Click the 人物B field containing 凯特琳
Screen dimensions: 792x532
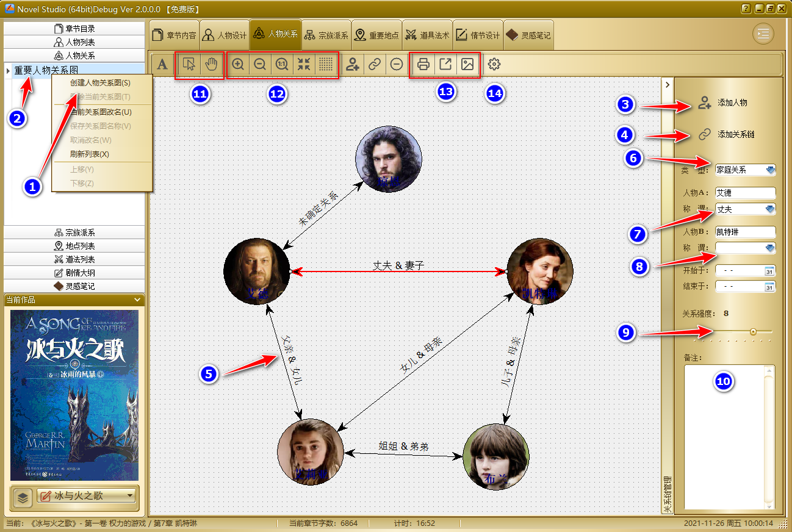click(745, 232)
